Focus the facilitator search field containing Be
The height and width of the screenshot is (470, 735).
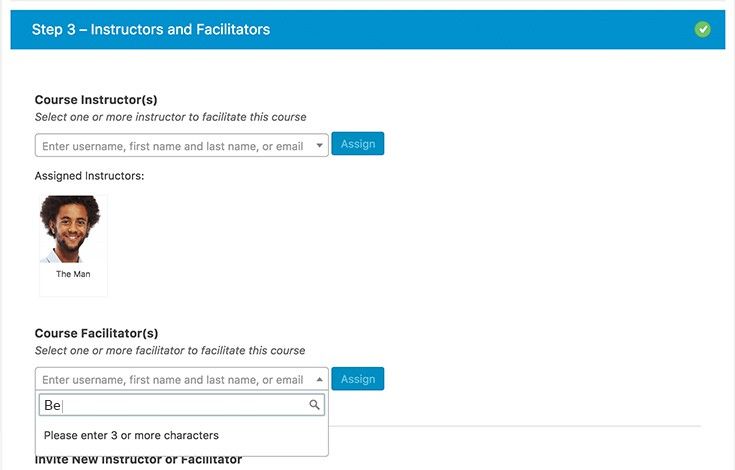pyautogui.click(x=182, y=405)
